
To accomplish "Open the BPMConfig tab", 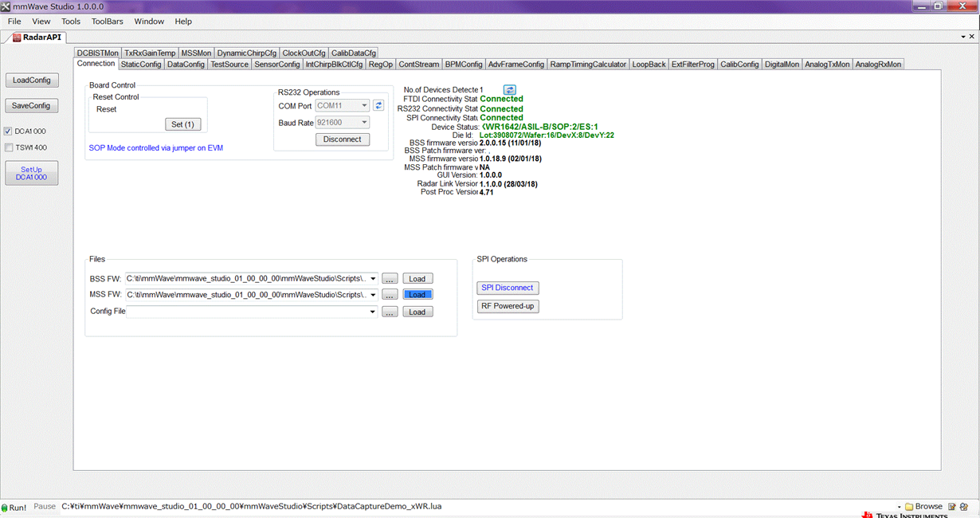I will pyautogui.click(x=464, y=65).
